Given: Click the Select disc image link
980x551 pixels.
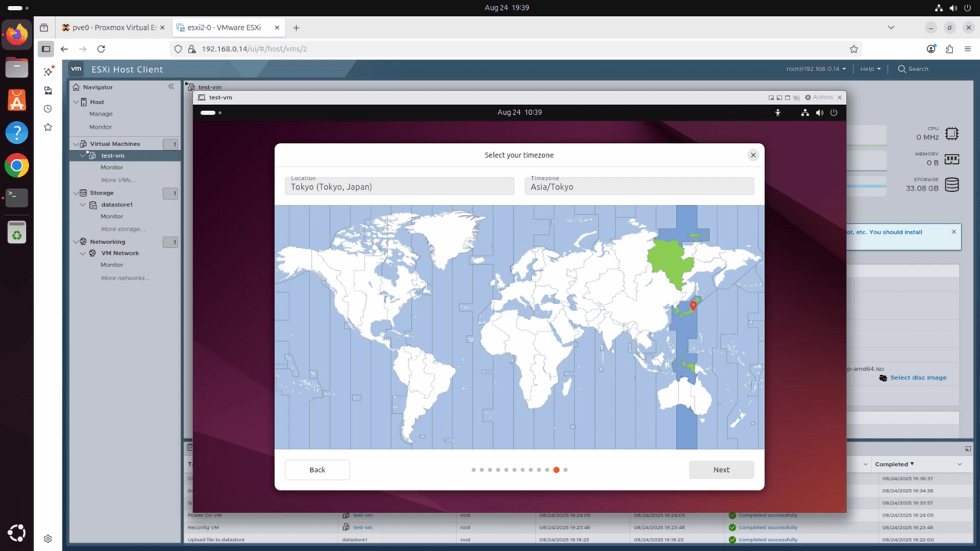Looking at the screenshot, I should (x=918, y=378).
